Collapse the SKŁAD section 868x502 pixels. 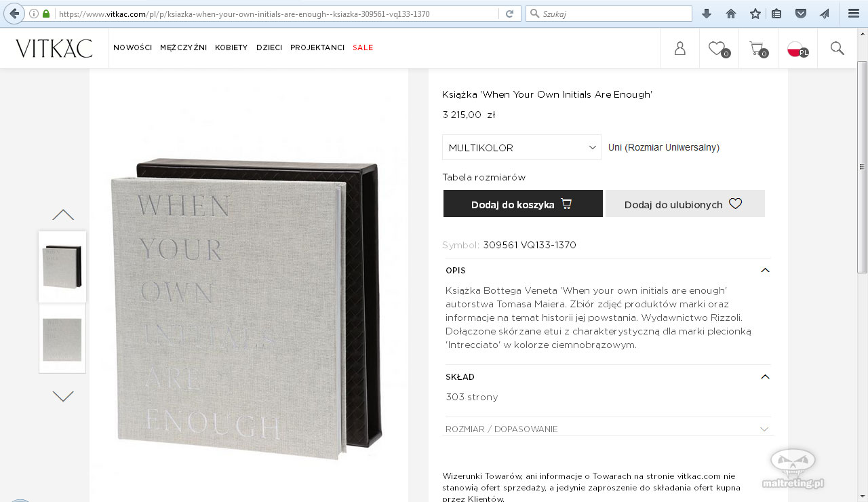click(x=765, y=376)
